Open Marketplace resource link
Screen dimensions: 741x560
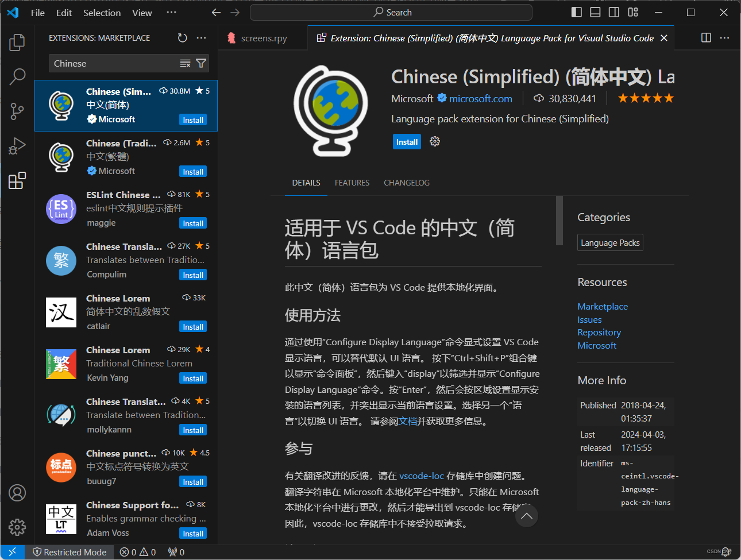point(603,307)
